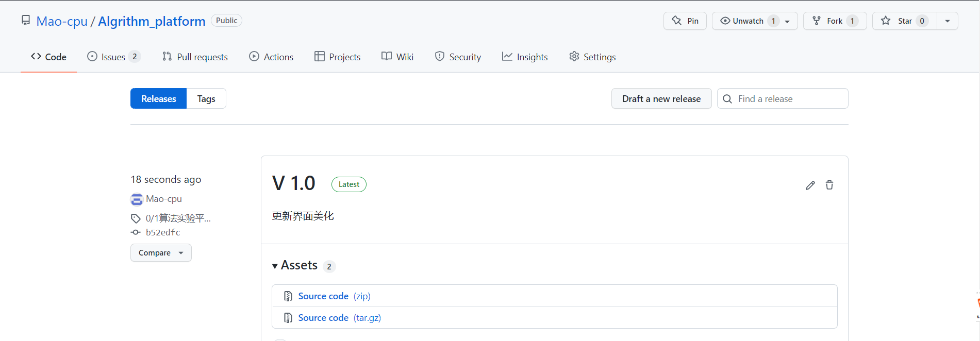
Task: Click the search magnifier icon
Action: pos(727,98)
